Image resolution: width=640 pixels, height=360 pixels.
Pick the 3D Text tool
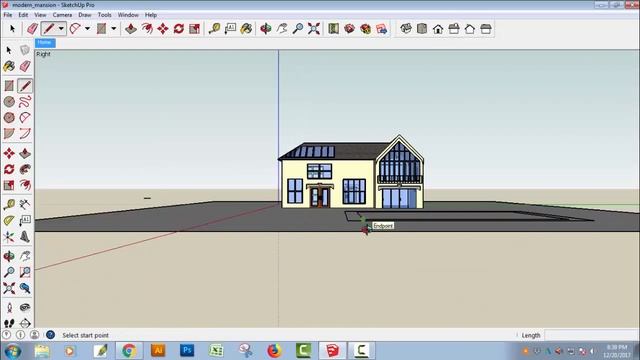point(25,237)
